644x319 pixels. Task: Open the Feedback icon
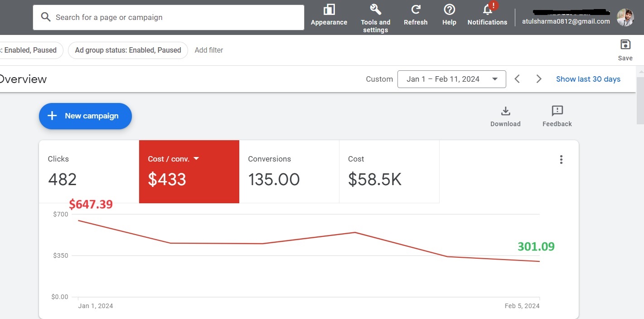pyautogui.click(x=557, y=111)
